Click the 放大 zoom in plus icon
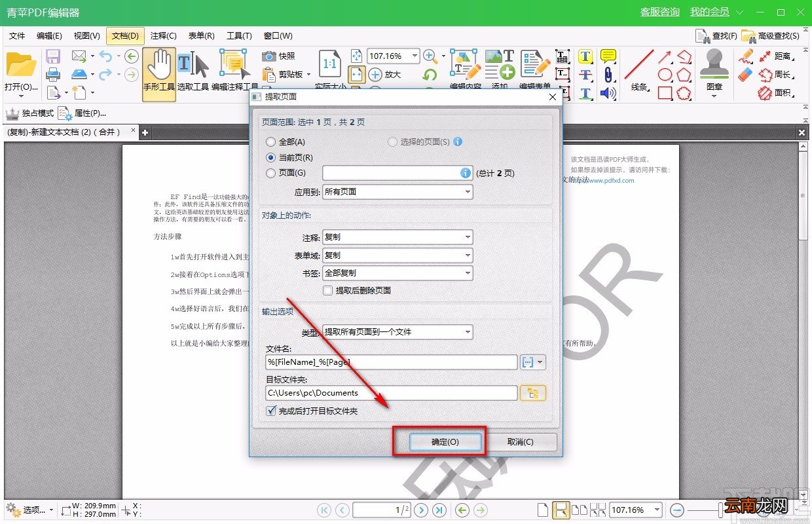The image size is (812, 524). click(x=375, y=75)
